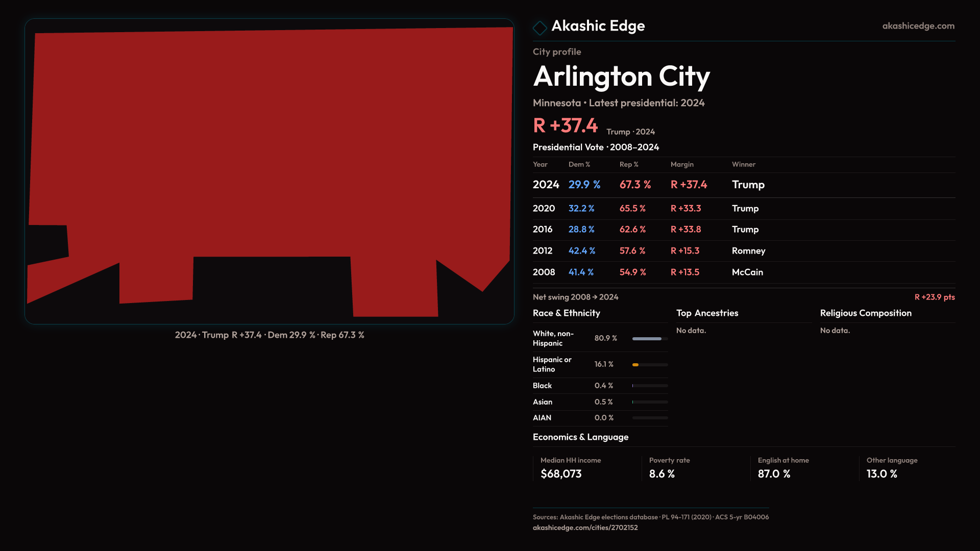Click the Akashic Edge diamond logo icon

(x=540, y=28)
